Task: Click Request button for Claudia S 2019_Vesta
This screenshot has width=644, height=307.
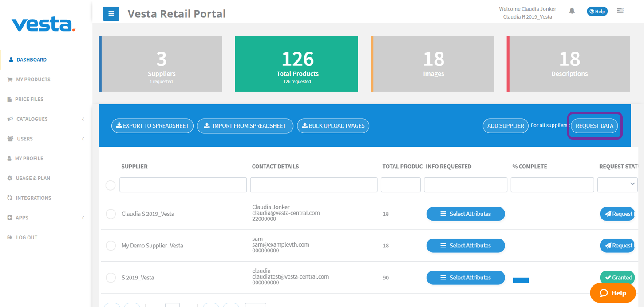Action: pyautogui.click(x=617, y=214)
